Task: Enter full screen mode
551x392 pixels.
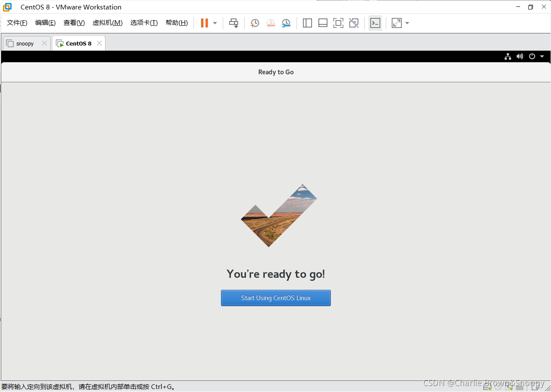Action: (x=338, y=23)
